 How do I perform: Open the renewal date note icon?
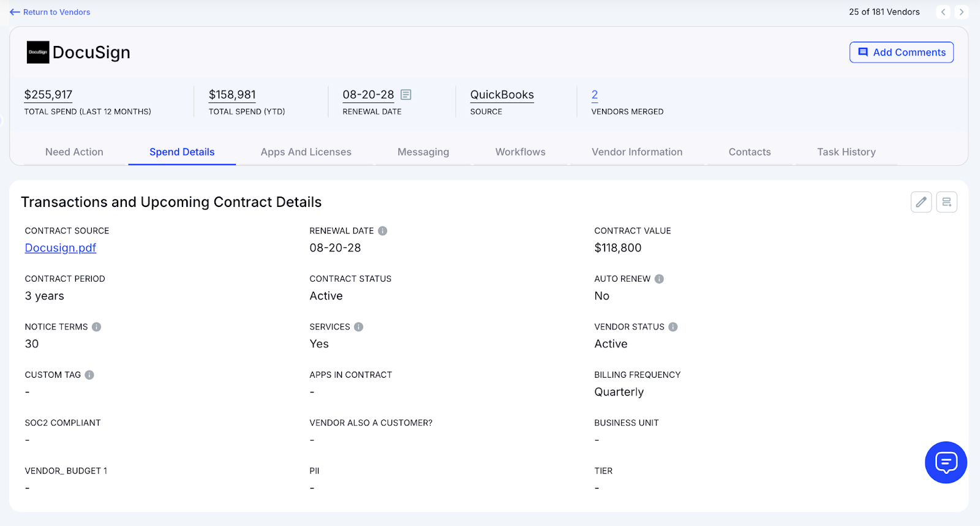(405, 95)
